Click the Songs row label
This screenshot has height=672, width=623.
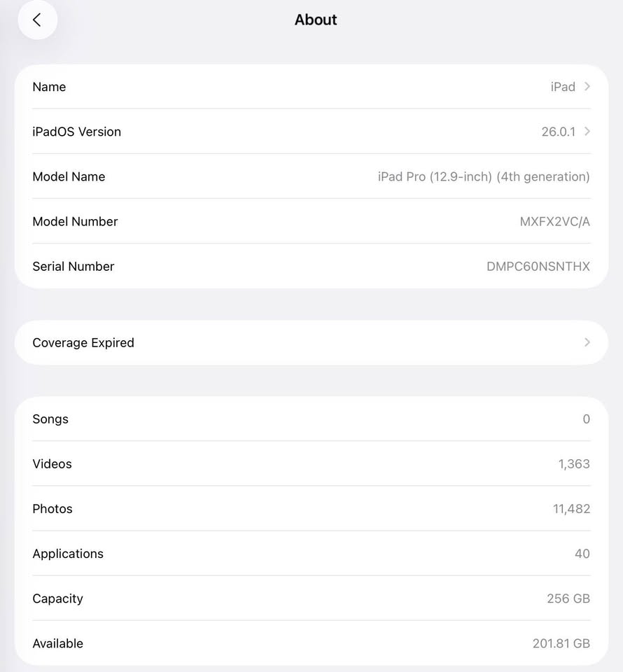(x=50, y=419)
